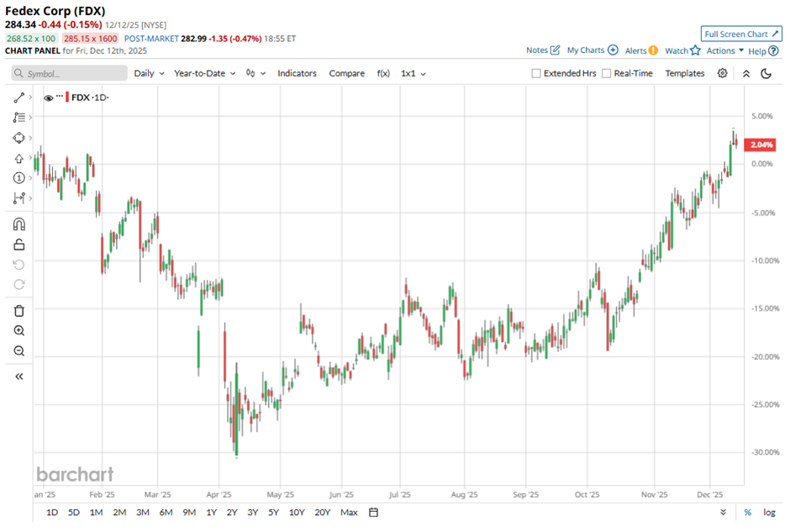
Task: Expand the bottom panel double chevron
Action: point(723,513)
